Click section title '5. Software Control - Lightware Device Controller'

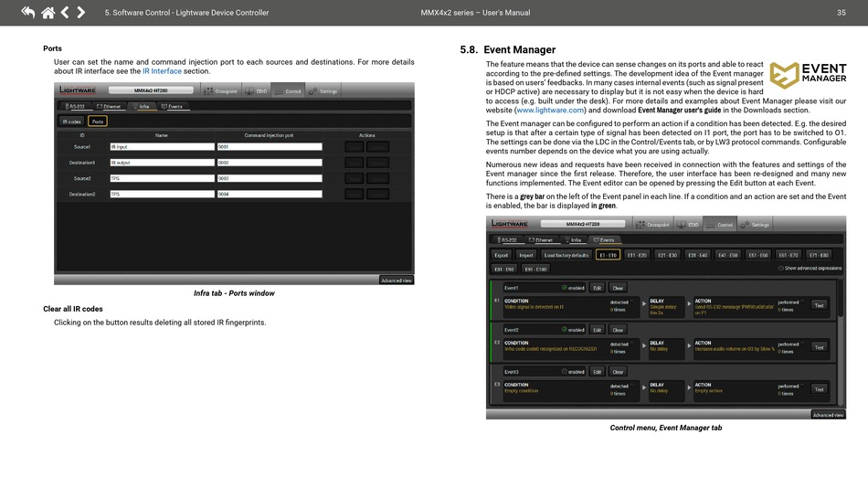click(186, 13)
